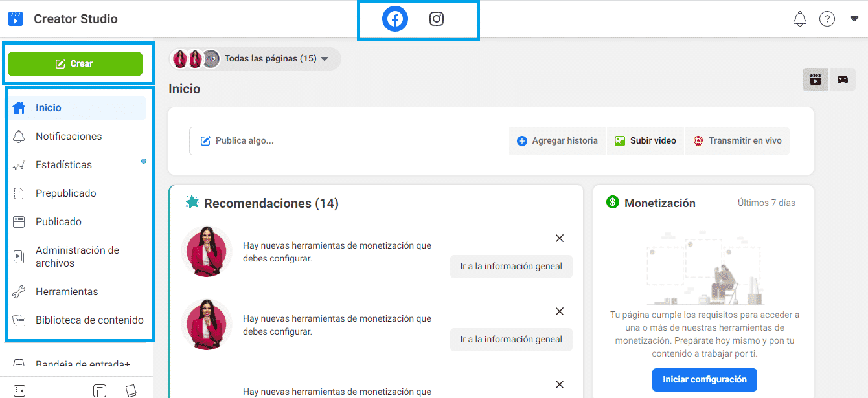The image size is (868, 398).
Task: Click the Creator Studio logo icon
Action: click(x=16, y=18)
